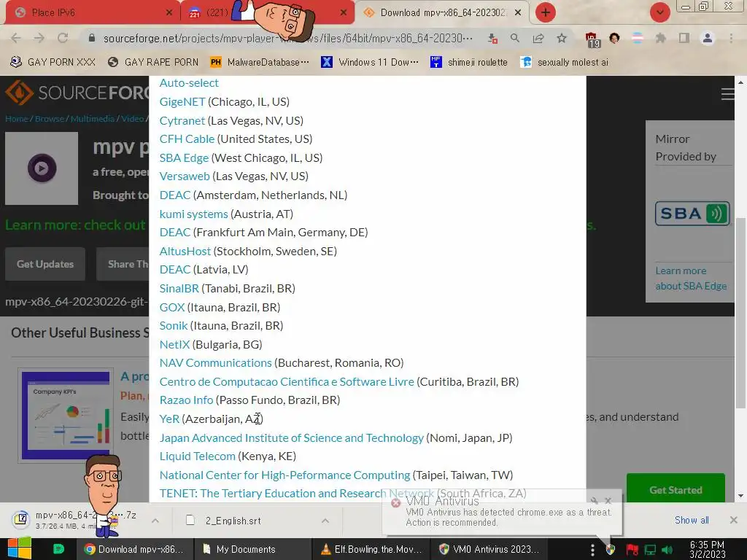Expand options for 2_English.srt download
Viewport: 747px width, 560px height.
click(325, 521)
